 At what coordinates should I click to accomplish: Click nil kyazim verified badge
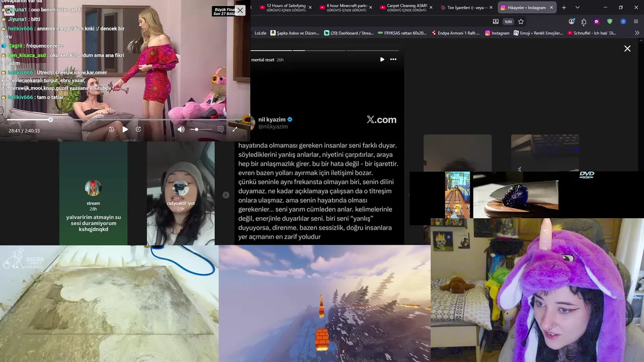pyautogui.click(x=290, y=120)
